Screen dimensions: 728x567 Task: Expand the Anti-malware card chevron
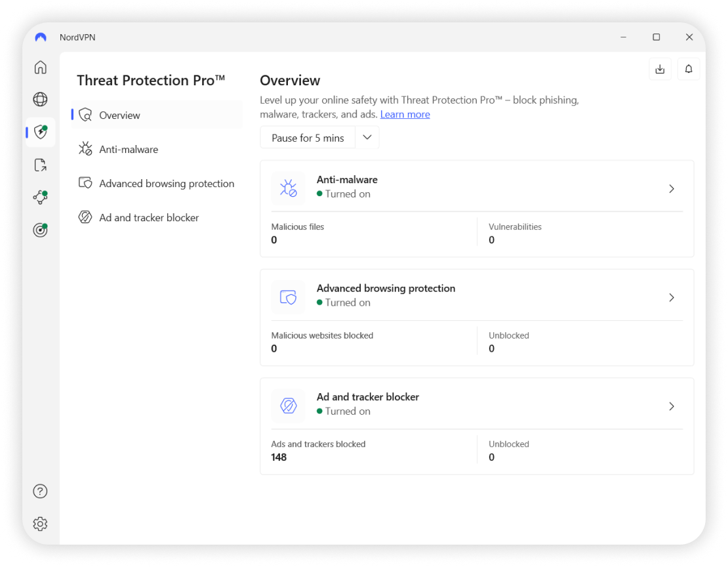671,189
